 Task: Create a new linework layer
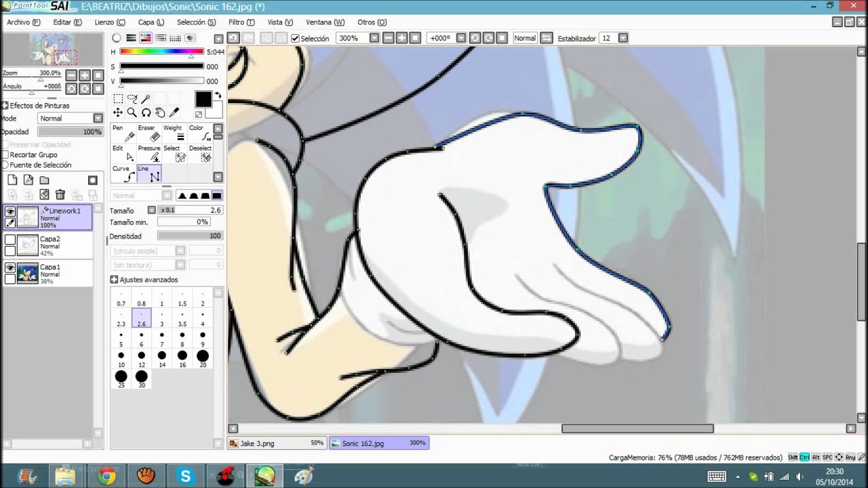click(28, 180)
